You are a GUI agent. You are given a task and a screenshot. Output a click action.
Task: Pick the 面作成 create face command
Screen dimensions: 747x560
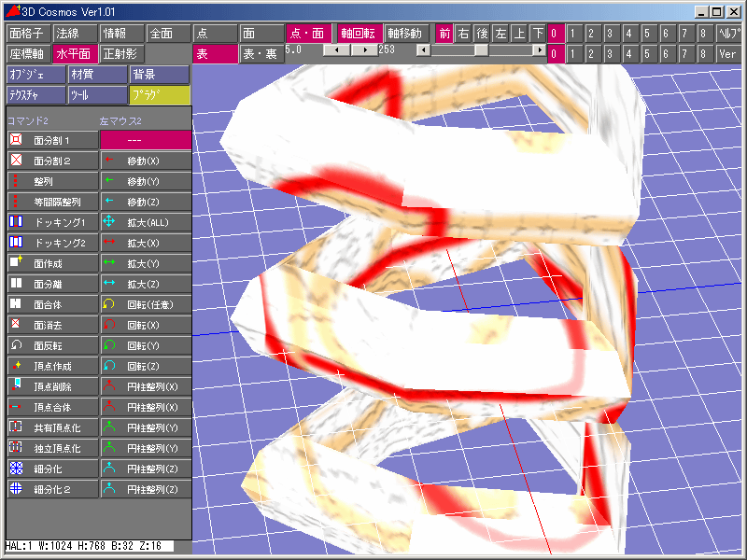coord(53,263)
